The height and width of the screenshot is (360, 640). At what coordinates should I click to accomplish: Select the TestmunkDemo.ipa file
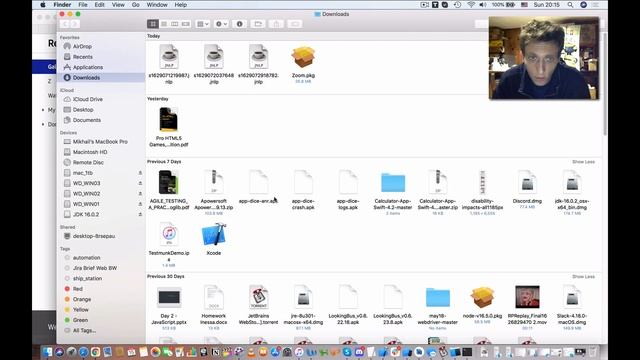pyautogui.click(x=169, y=234)
